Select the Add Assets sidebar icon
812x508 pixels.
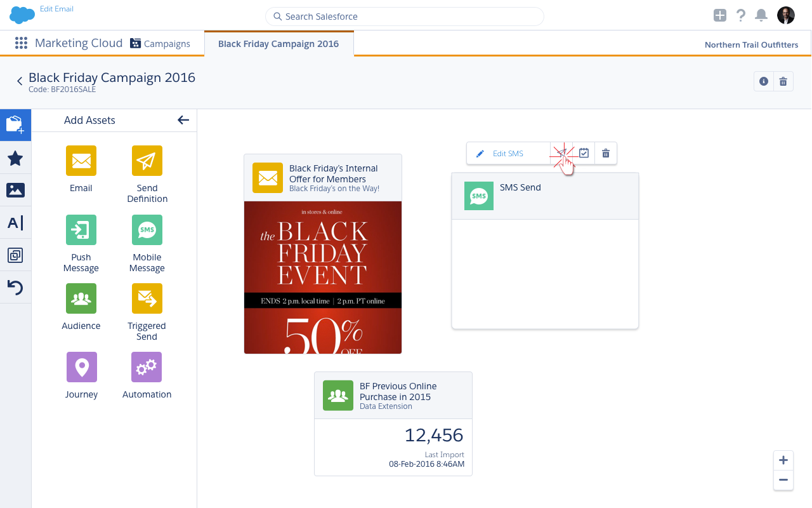pos(15,124)
